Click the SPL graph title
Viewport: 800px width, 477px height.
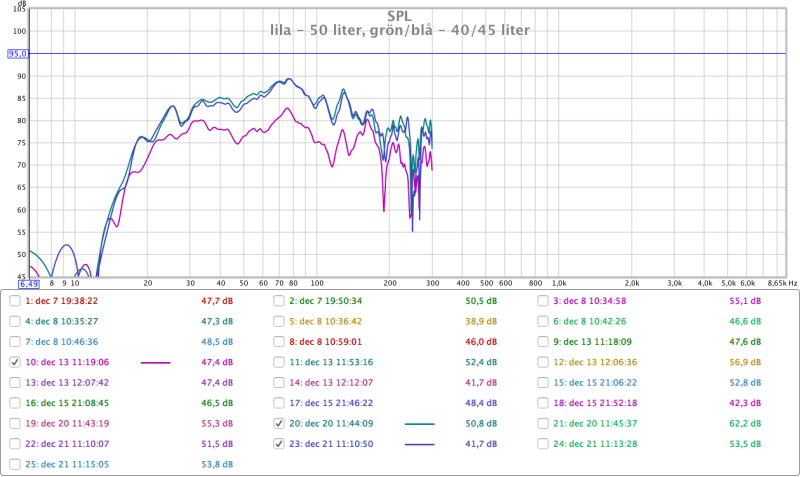[399, 16]
